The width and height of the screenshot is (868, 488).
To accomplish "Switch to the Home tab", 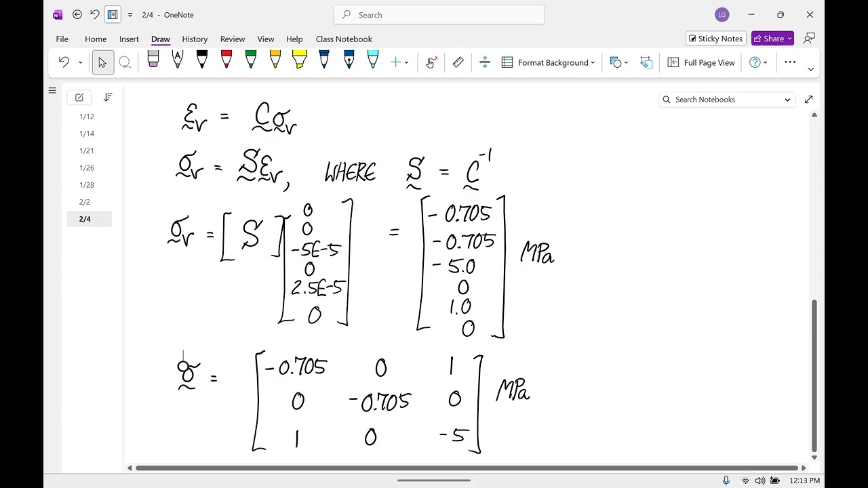I will pyautogui.click(x=96, y=39).
